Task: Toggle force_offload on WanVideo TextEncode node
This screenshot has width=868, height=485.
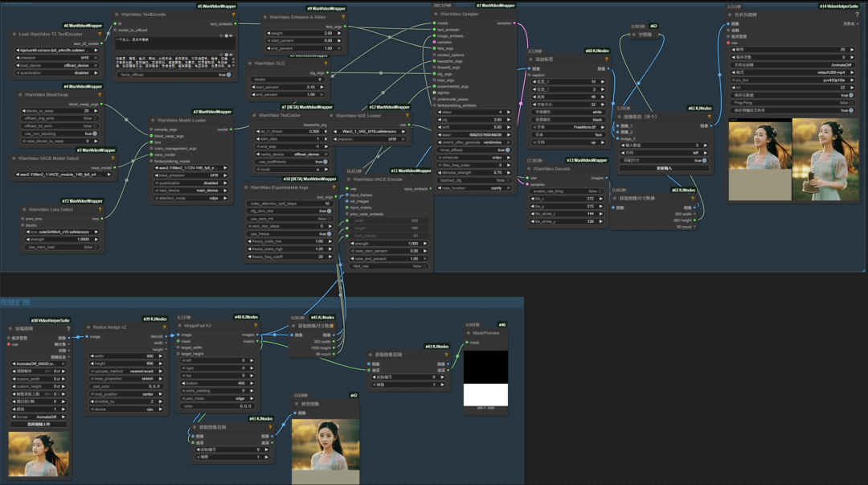Action: [x=229, y=75]
